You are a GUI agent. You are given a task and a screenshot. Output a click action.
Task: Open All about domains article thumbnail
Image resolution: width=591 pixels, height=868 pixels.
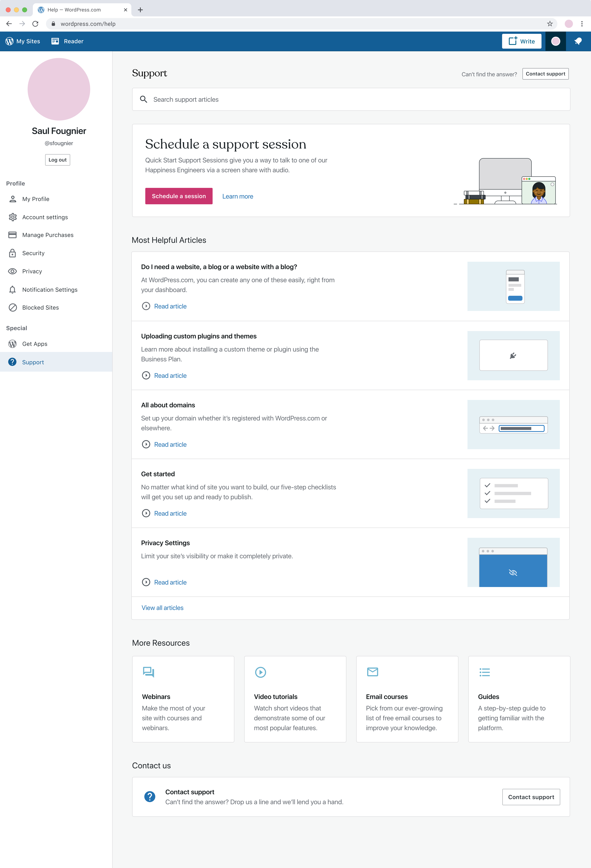[x=513, y=425]
